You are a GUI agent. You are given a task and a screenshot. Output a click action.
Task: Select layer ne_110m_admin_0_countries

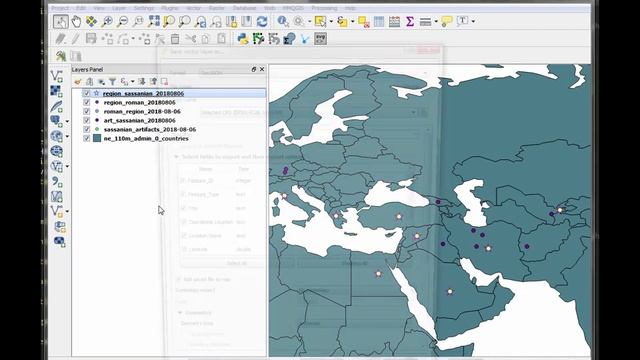point(146,138)
